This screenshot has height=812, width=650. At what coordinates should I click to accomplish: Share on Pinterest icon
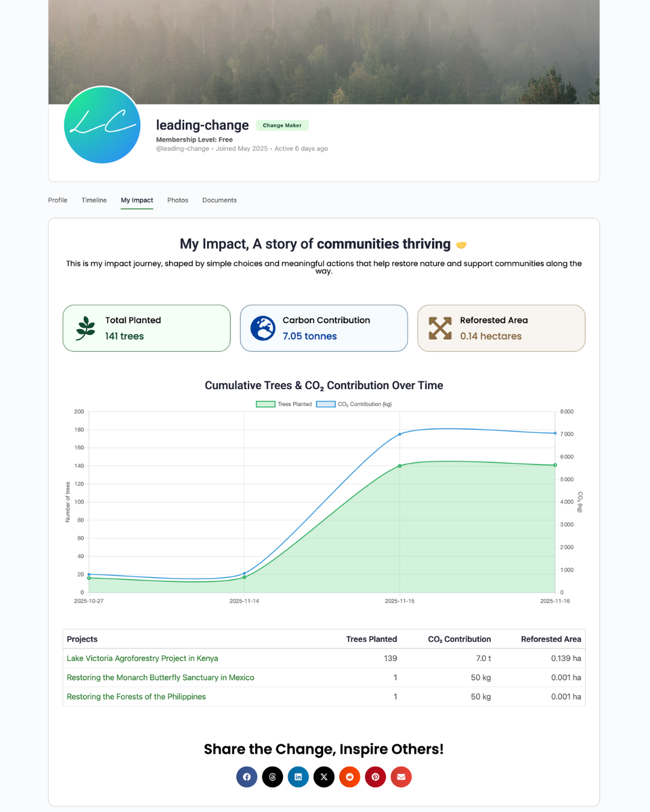[x=375, y=777]
